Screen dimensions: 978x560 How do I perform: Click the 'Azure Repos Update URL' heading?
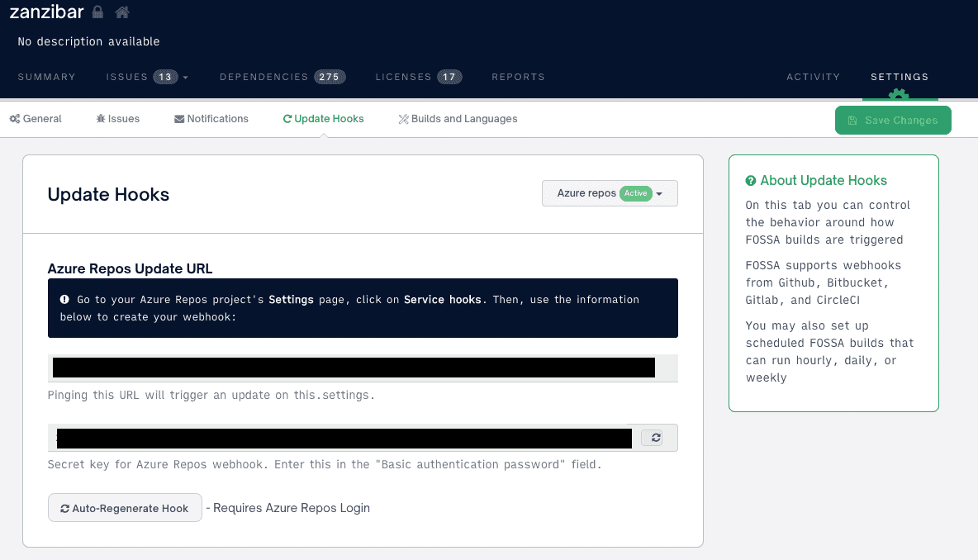[130, 268]
